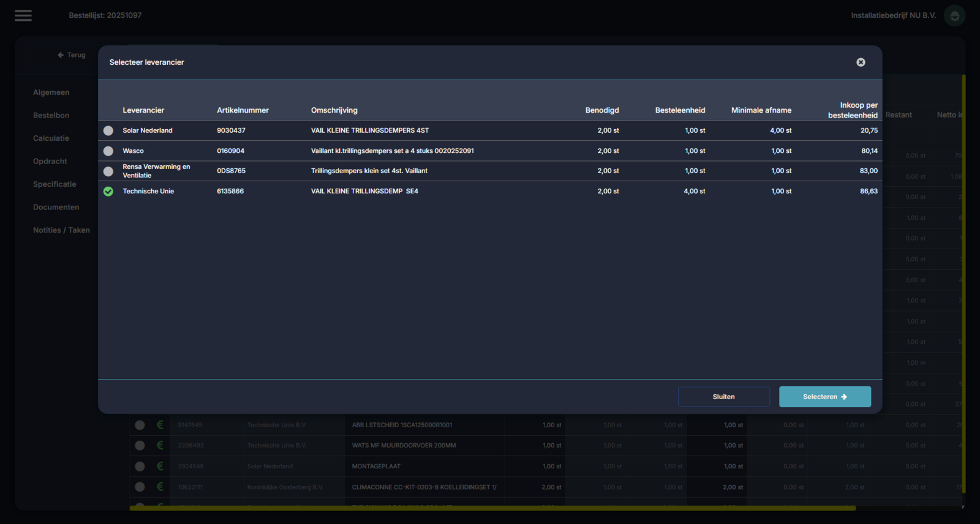
Task: Select row circle for ABB LSTSCHEID item
Action: tap(140, 425)
